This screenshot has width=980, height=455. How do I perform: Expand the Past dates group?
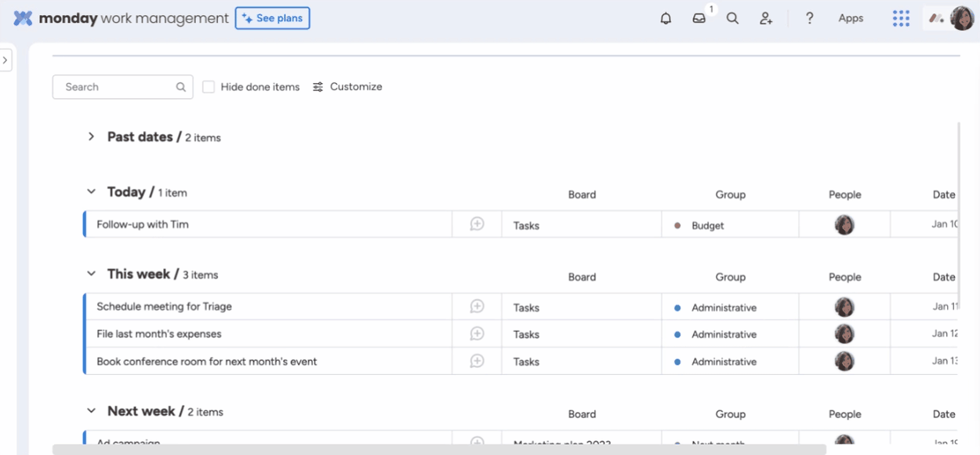pos(91,137)
